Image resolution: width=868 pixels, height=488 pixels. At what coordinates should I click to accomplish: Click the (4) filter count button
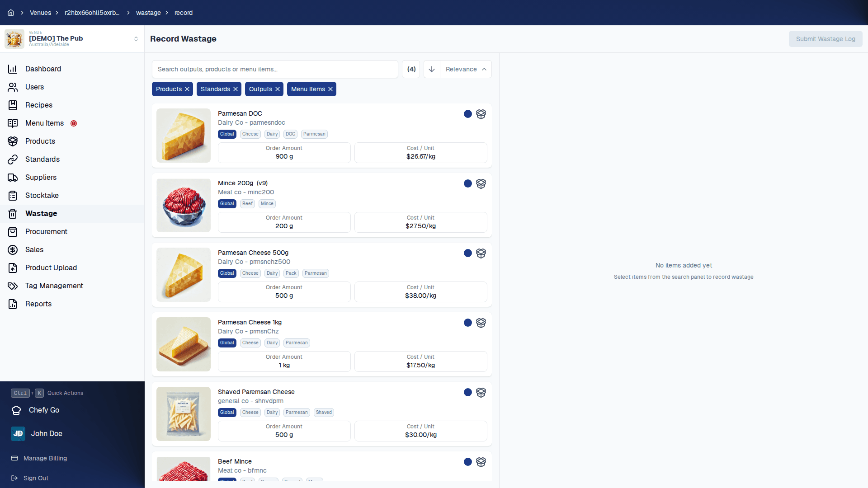pyautogui.click(x=411, y=69)
